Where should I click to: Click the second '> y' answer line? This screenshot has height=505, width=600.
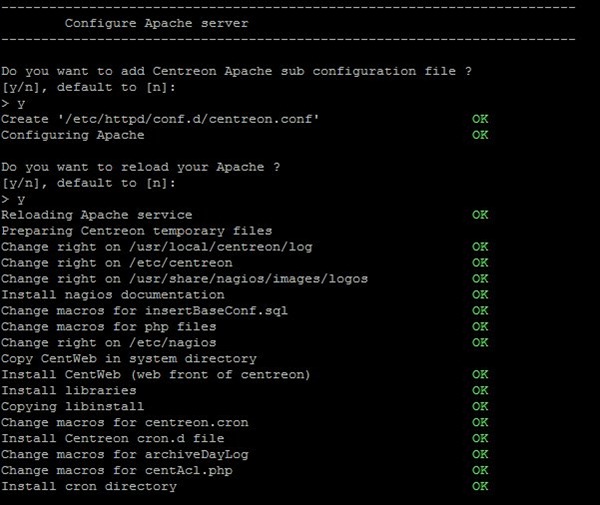click(13, 199)
